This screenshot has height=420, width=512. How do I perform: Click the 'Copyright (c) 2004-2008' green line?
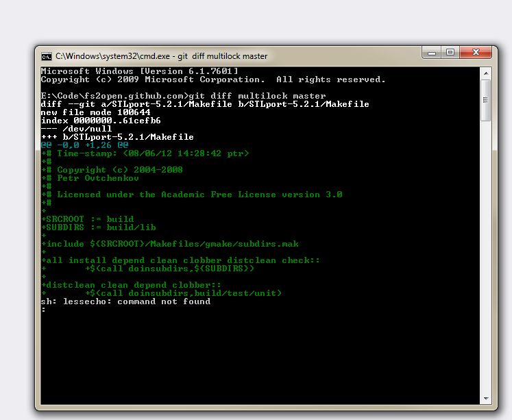pyautogui.click(x=112, y=170)
